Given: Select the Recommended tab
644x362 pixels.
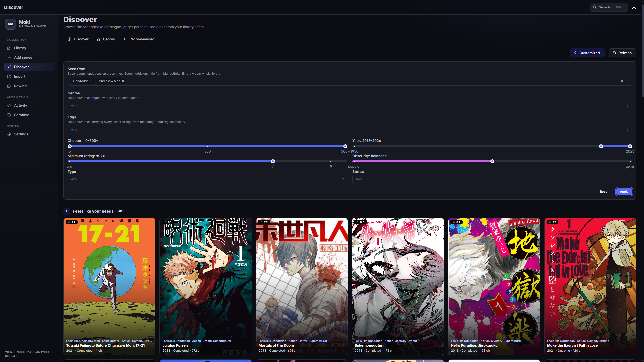Looking at the screenshot, I should (x=139, y=39).
